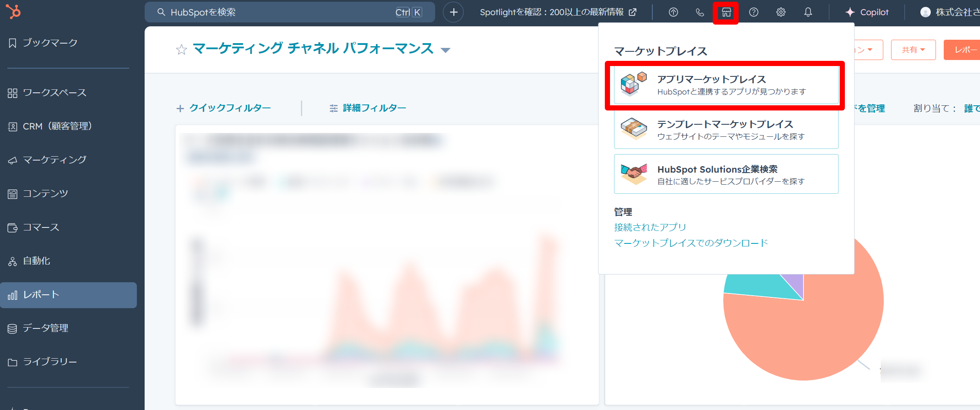Viewport: 980px width, 410px height.
Task: Click the apps cubes illustration icon
Action: (x=633, y=84)
